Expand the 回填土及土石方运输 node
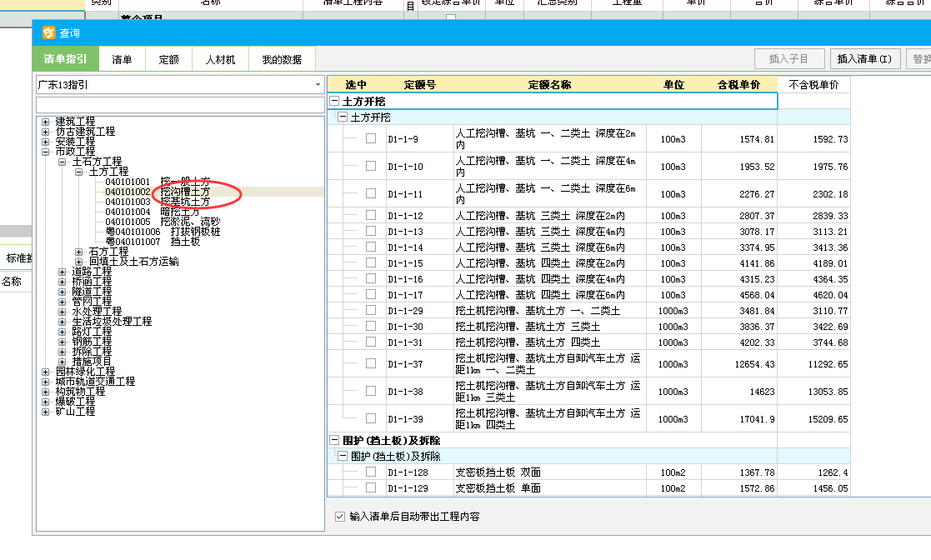The height and width of the screenshot is (560, 931). coord(78,262)
